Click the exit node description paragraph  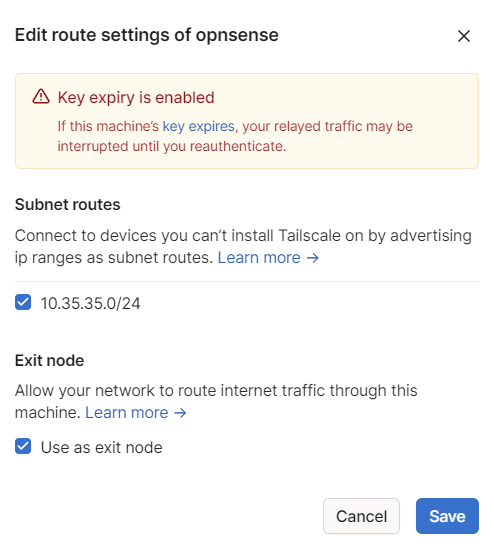tap(216, 401)
